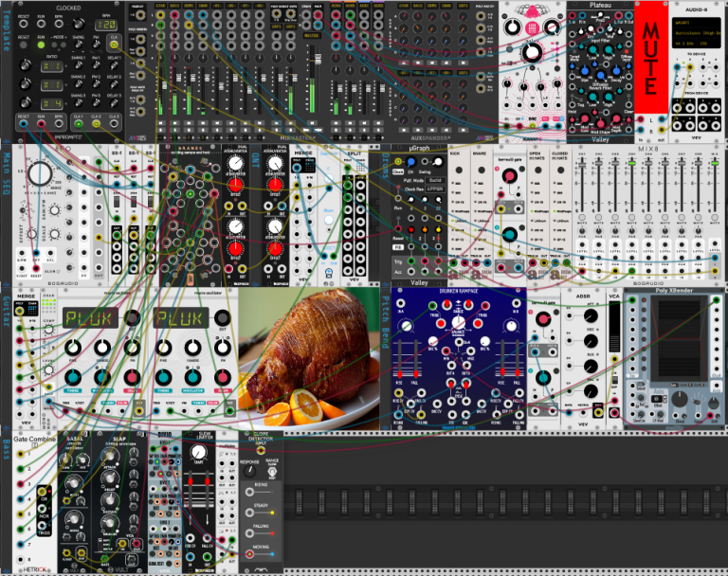
Task: Click the big red MUTE button
Action: tap(651, 58)
